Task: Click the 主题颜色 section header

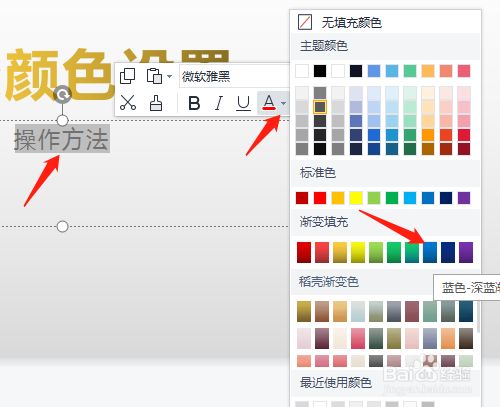Action: (324, 46)
